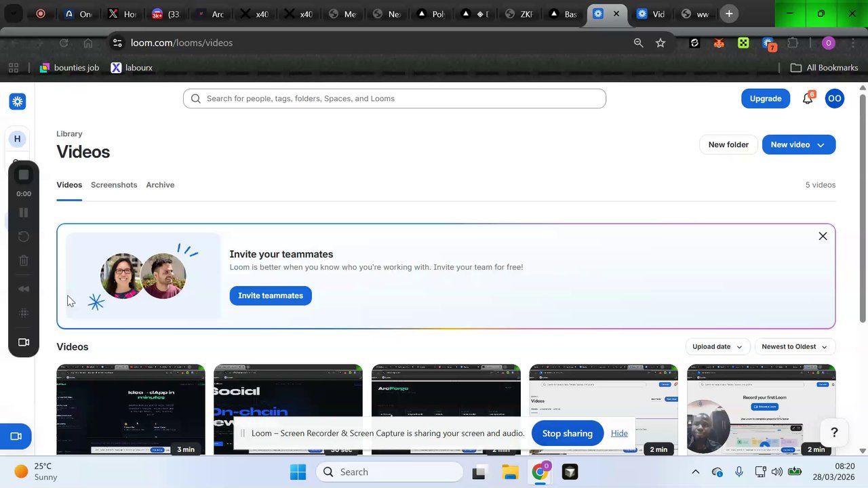Viewport: 868px width, 488px height.
Task: Open the 3 min video thumbnail
Action: (x=131, y=409)
